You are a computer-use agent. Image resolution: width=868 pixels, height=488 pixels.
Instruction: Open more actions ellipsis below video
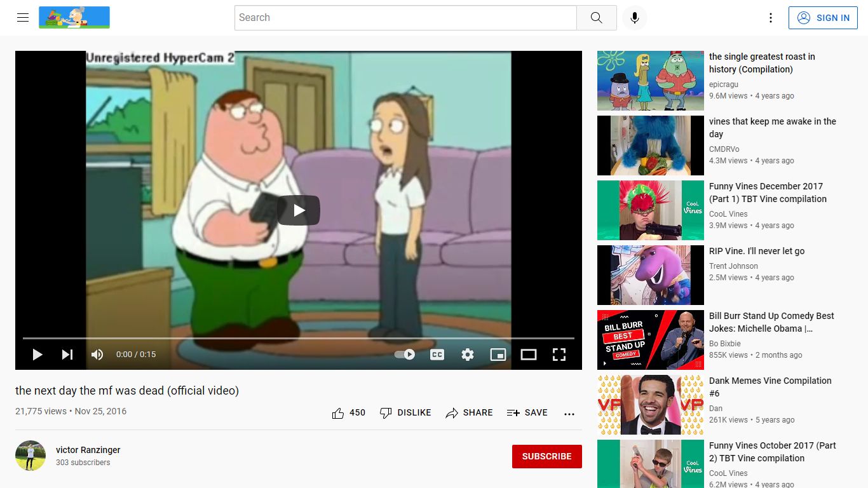[569, 414]
